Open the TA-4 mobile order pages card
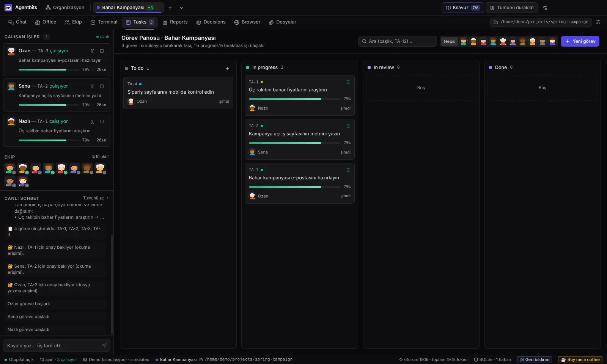 (178, 93)
